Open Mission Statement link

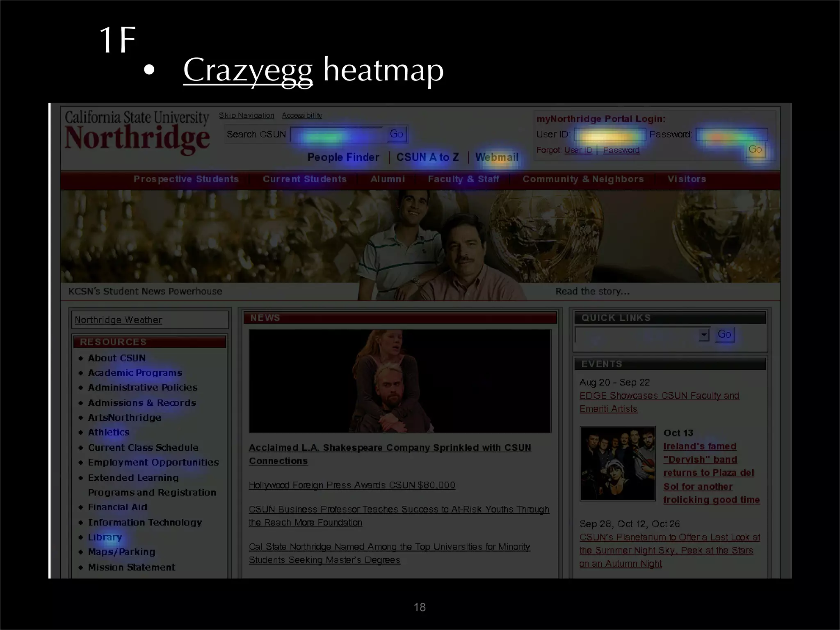pos(132,567)
